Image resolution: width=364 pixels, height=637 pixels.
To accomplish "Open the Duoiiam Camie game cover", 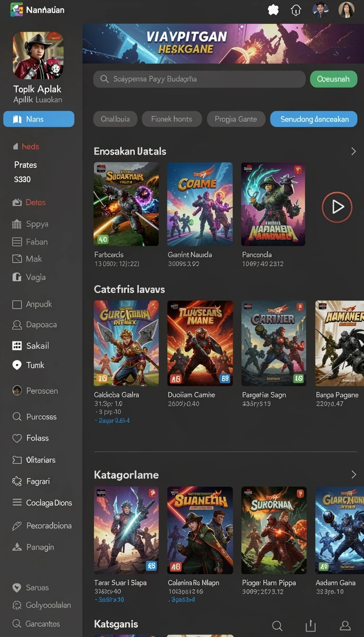I will pyautogui.click(x=200, y=343).
